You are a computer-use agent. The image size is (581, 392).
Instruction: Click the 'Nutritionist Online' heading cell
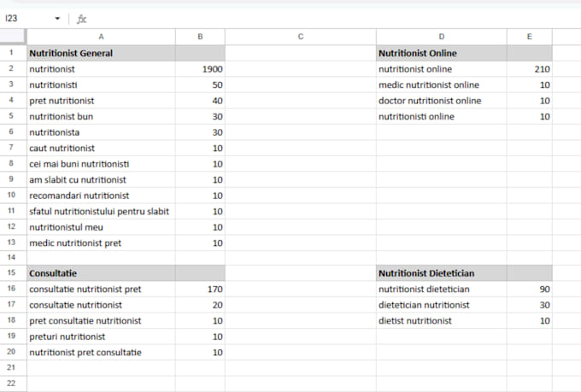tap(442, 53)
